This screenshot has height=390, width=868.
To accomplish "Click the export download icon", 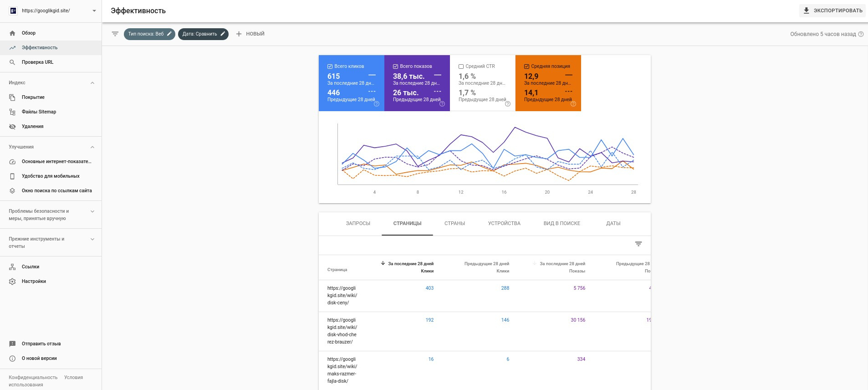I will (806, 10).
